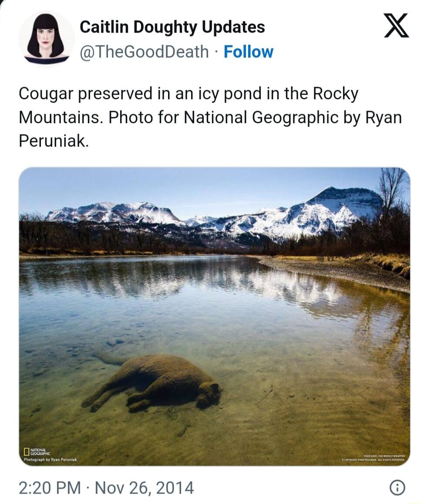The image size is (424, 504).
Task: Open the 2:20 PM timestamp link
Action: point(50,487)
